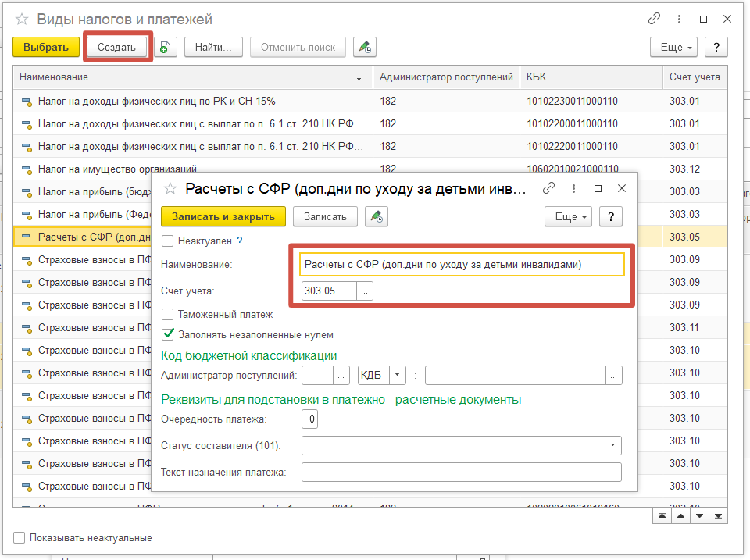The width and height of the screenshot is (750, 560).
Task: Open the Еще menu in the list window
Action: click(x=673, y=48)
